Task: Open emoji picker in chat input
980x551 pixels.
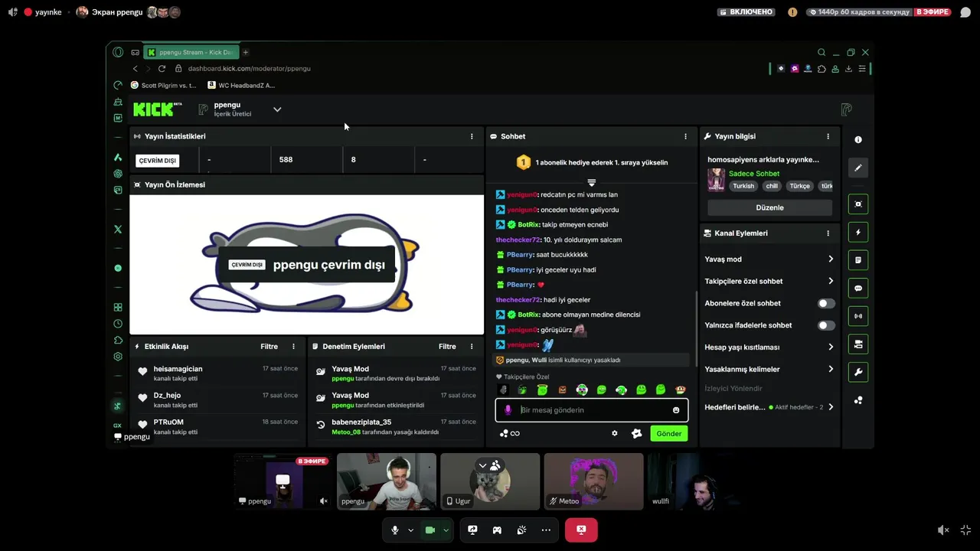Action: [676, 410]
